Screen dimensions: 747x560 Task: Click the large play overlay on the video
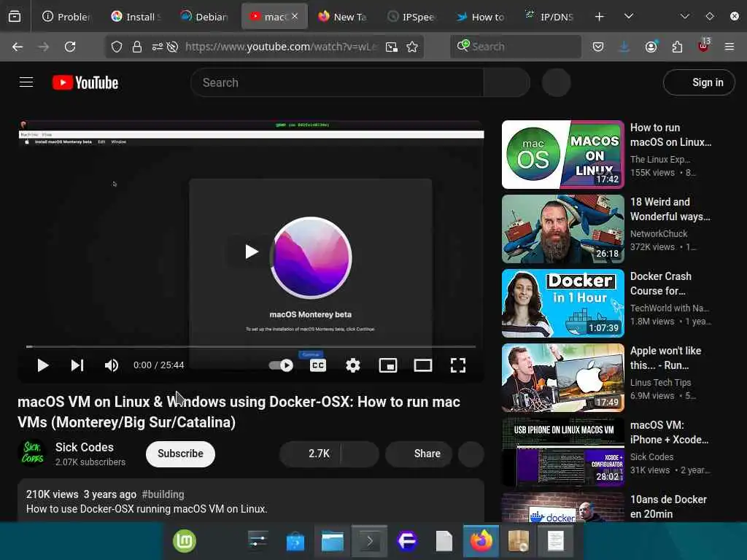[251, 252]
